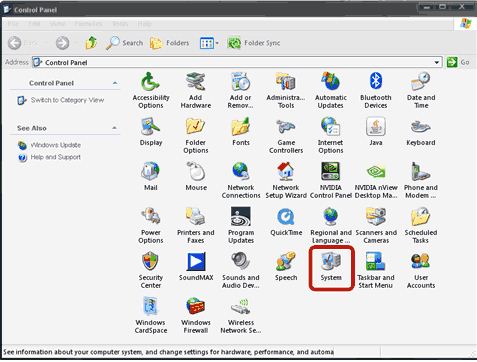Click the Folder Sync toolbar button
The width and height of the screenshot is (477, 362).
254,43
